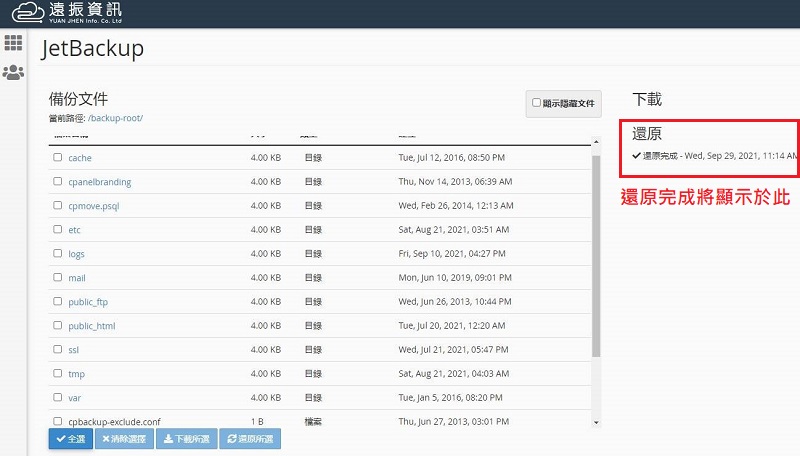Open the var folder link

(x=74, y=398)
